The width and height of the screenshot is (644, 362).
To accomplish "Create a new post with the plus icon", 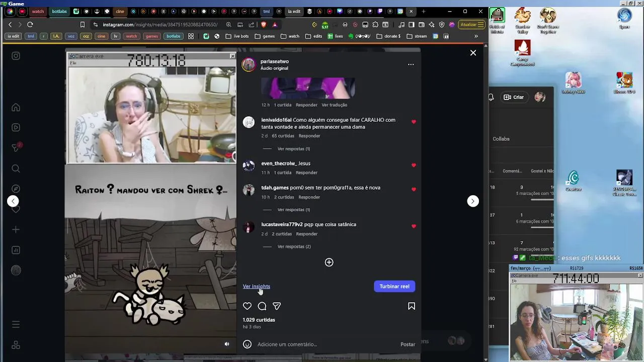I will pyautogui.click(x=16, y=229).
